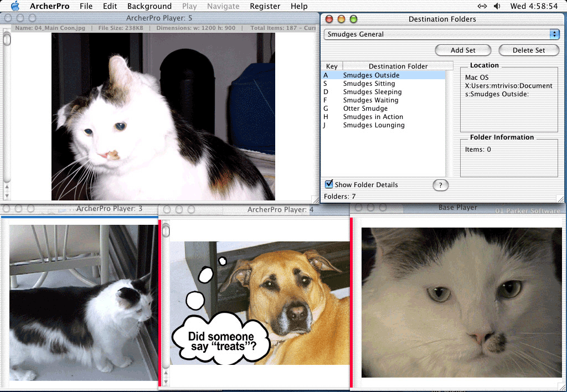Click the Player 4 scroll down arrow

[166, 381]
